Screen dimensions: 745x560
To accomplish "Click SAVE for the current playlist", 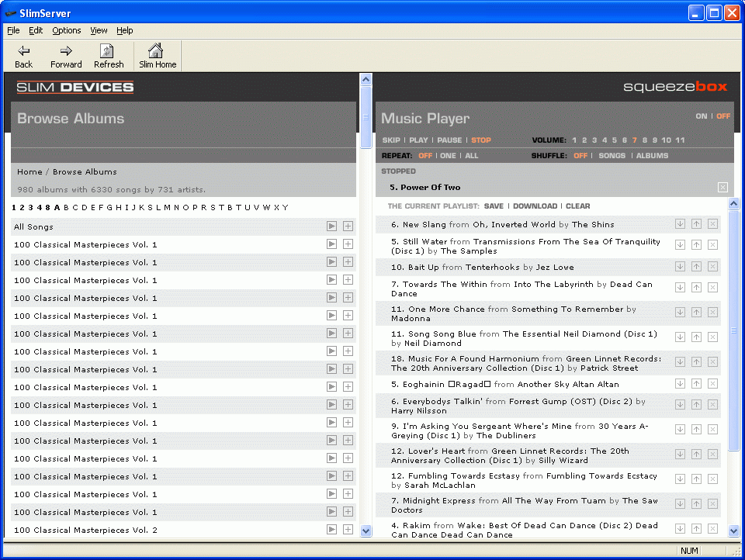I will (494, 206).
